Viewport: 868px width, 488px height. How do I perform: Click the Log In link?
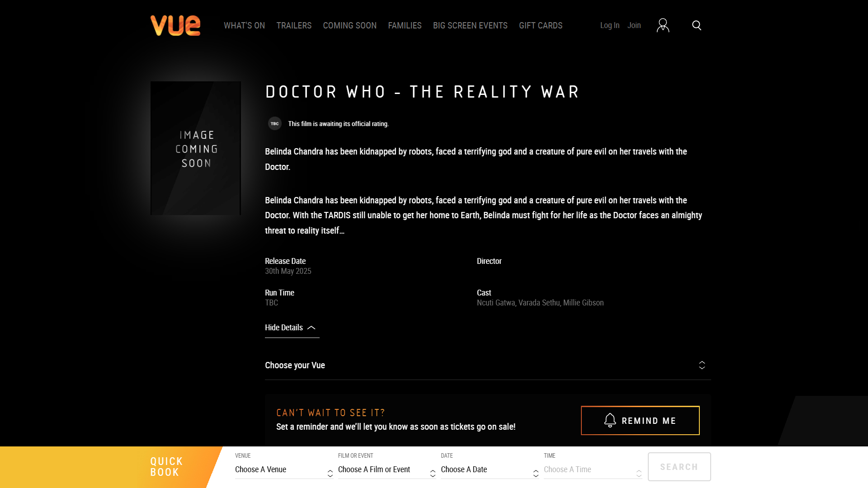pos(609,26)
